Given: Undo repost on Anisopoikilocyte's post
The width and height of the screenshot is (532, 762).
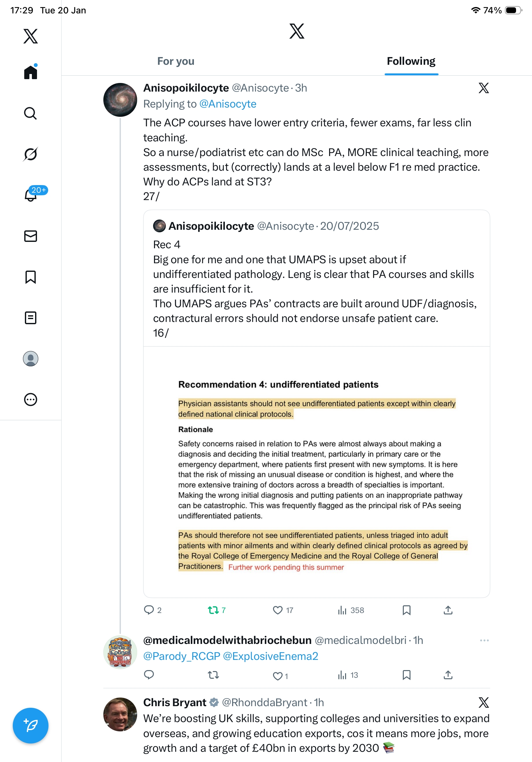Looking at the screenshot, I should [213, 610].
